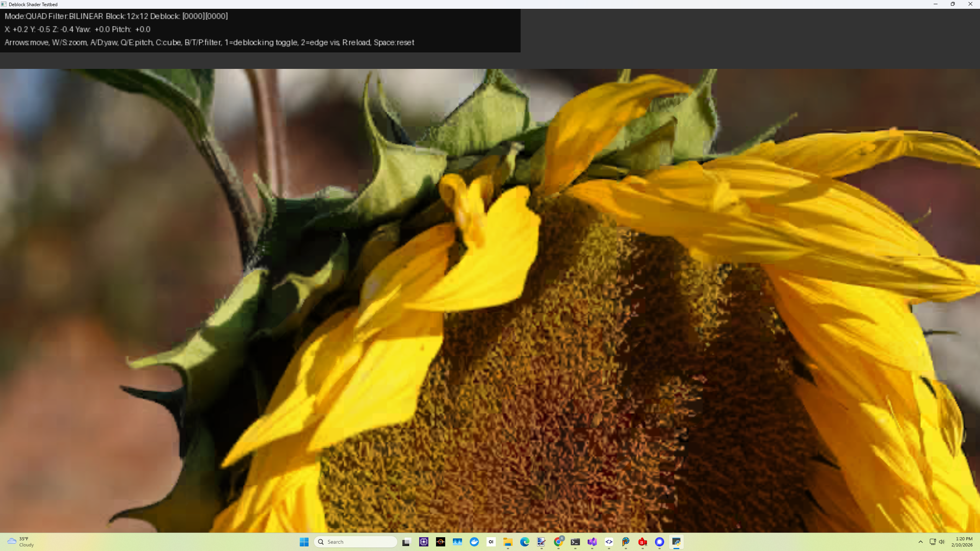Open Task View from the taskbar
The height and width of the screenshot is (551, 980).
(x=407, y=542)
